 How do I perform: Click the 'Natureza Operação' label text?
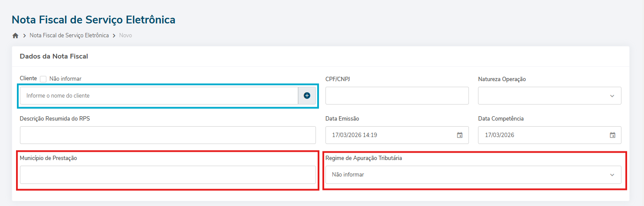(x=502, y=79)
